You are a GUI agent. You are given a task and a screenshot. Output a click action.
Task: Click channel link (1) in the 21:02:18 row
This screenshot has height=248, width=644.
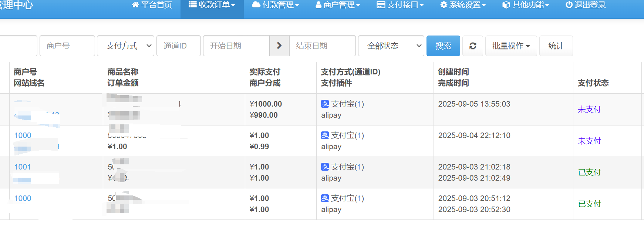pyautogui.click(x=359, y=167)
